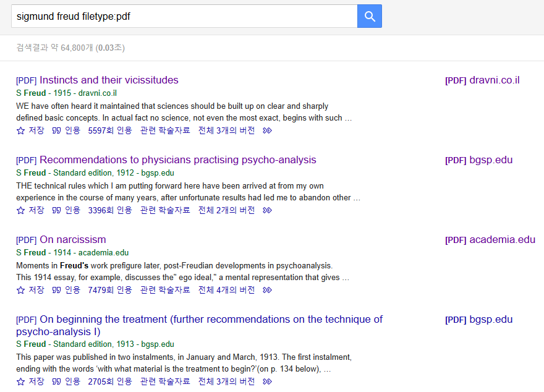Screen dimensions: 544x392
Task: View the 3396회 인용 citations link
Action: click(x=110, y=210)
